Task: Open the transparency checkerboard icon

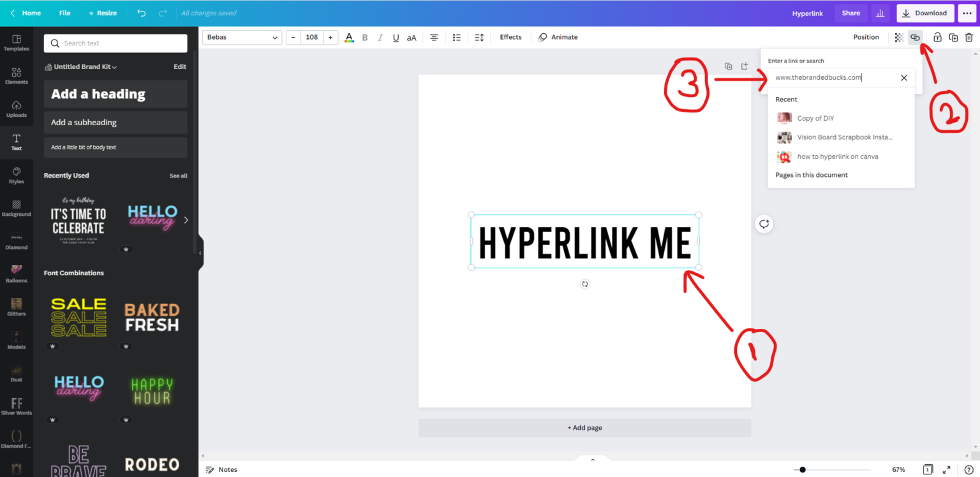Action: point(899,38)
